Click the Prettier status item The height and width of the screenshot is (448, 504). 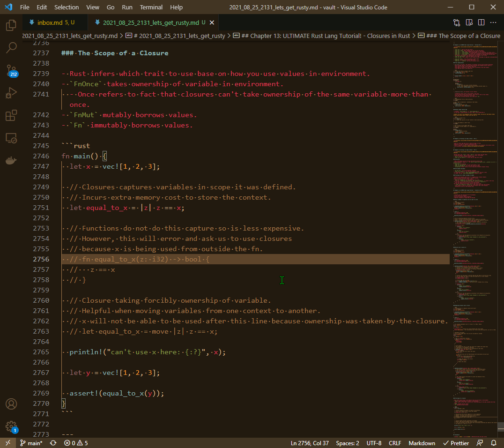[456, 443]
